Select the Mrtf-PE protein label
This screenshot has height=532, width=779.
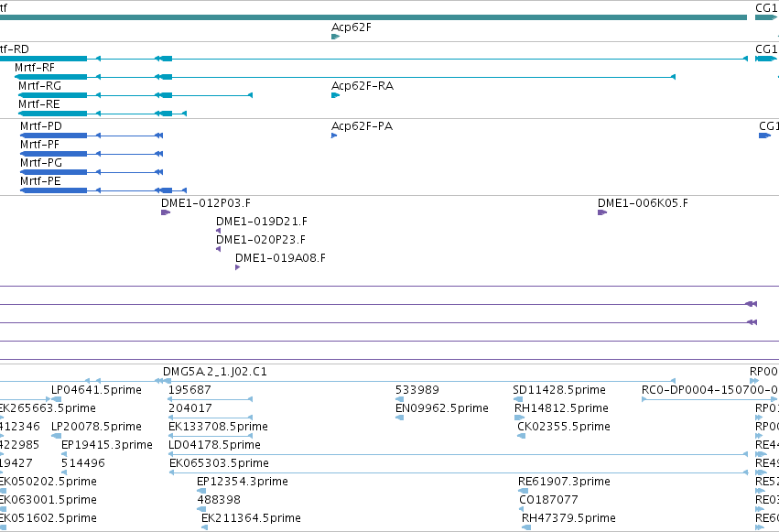click(x=40, y=181)
